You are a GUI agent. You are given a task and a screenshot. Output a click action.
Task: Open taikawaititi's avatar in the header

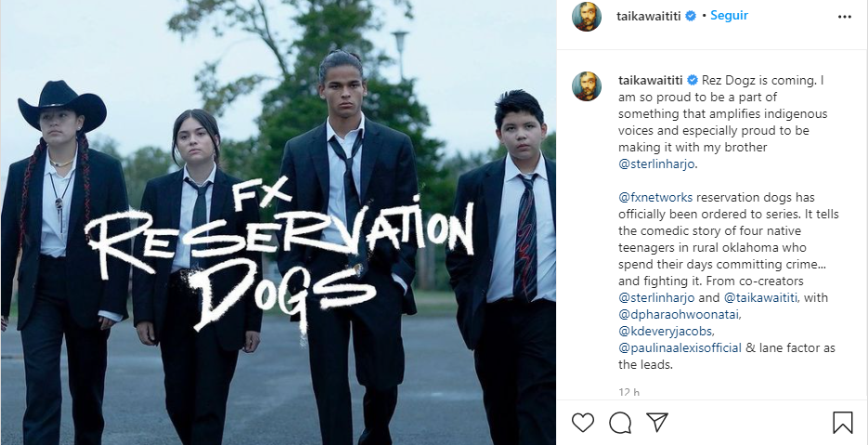587,17
